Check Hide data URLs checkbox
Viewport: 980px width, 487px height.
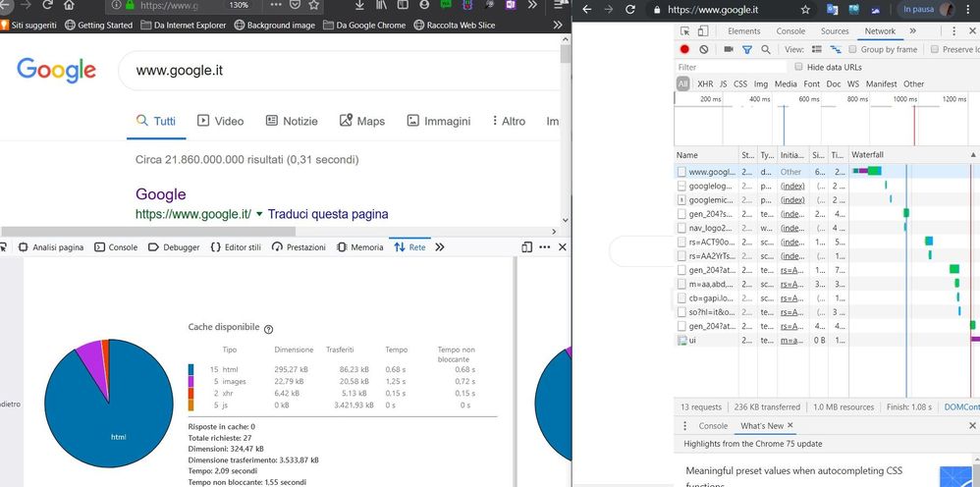coord(798,67)
